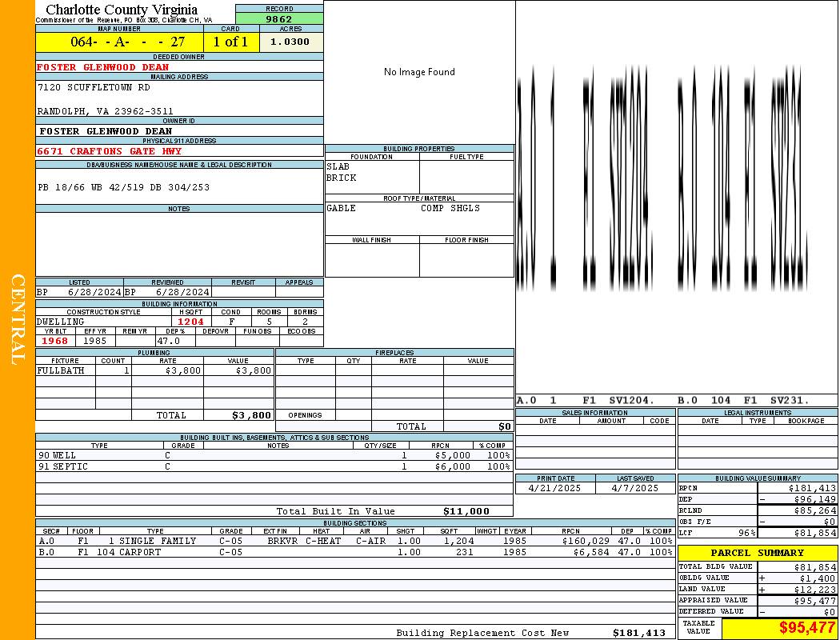840x640 pixels.
Task: Click the C-AIR air value
Action: click(370, 541)
